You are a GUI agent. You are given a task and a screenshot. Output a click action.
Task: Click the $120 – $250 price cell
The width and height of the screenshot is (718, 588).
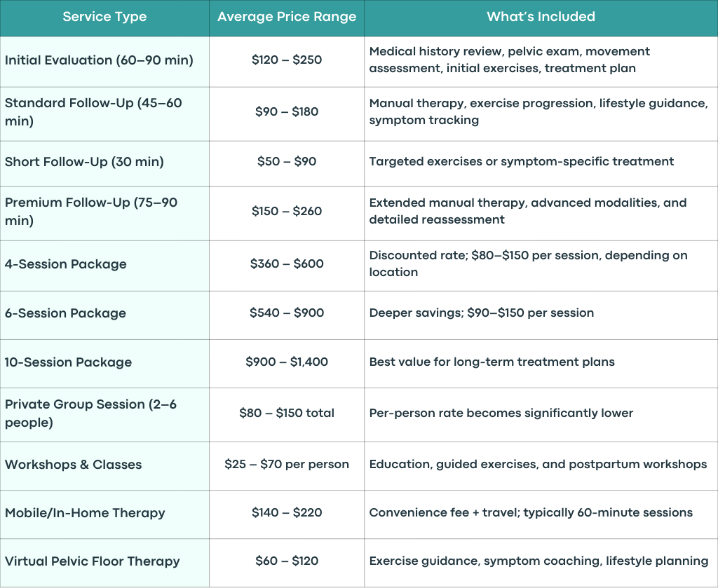pyautogui.click(x=287, y=62)
